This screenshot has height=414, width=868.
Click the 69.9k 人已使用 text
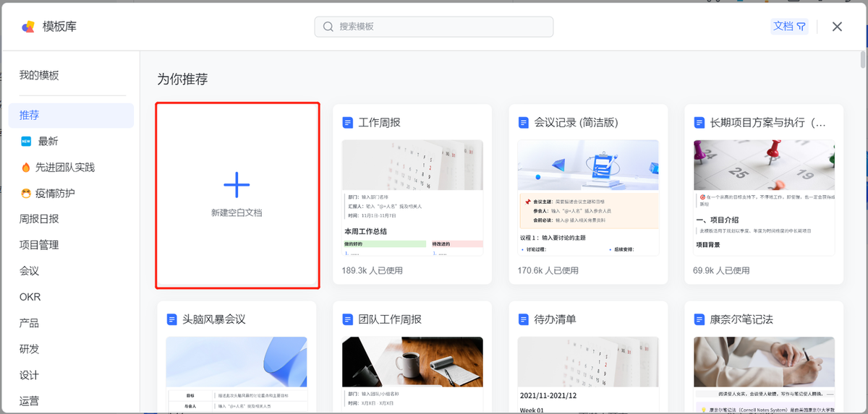[x=721, y=270]
